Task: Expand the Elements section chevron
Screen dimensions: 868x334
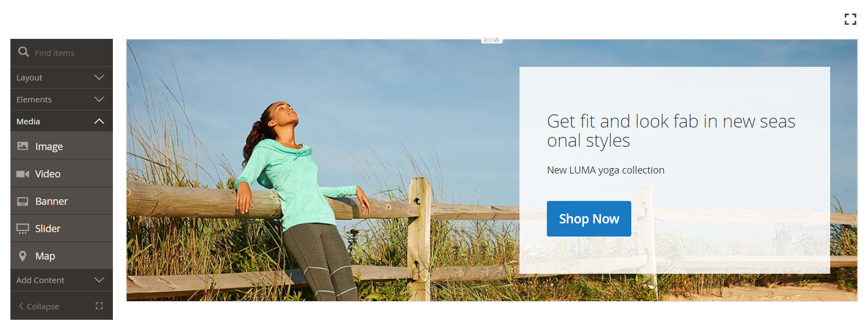Action: click(x=99, y=99)
